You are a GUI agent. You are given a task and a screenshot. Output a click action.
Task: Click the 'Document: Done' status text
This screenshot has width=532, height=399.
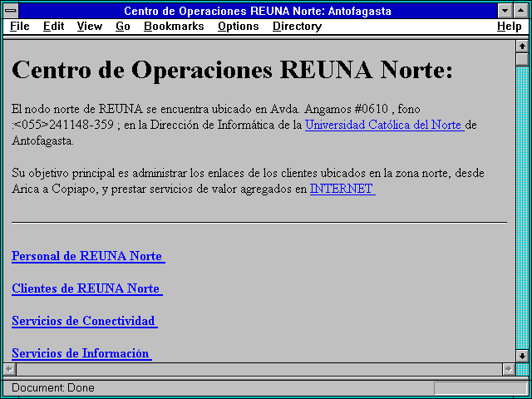53,388
